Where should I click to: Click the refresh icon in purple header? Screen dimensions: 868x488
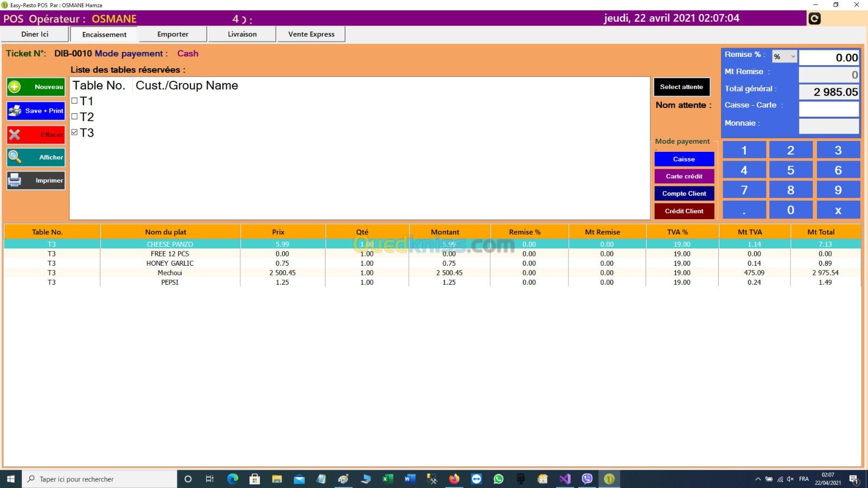tap(814, 18)
